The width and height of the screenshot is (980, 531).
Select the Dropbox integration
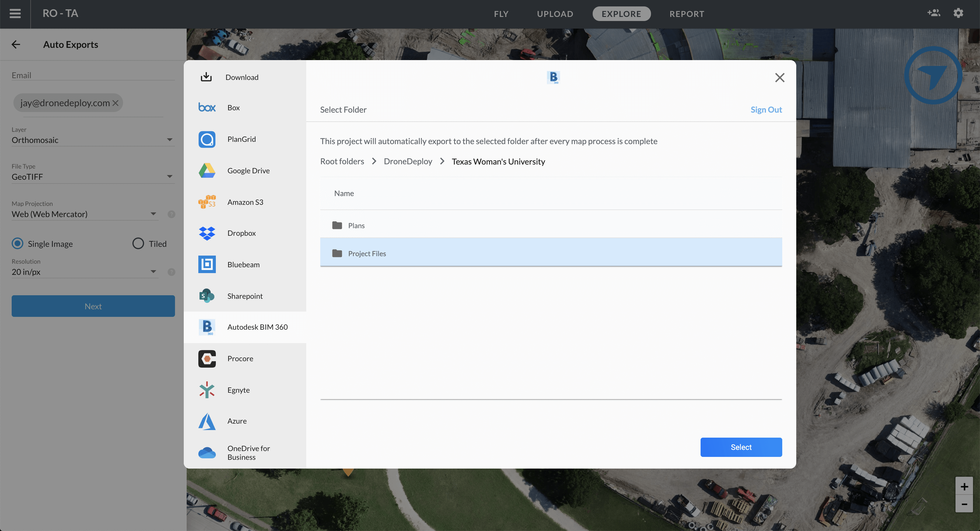(245, 233)
